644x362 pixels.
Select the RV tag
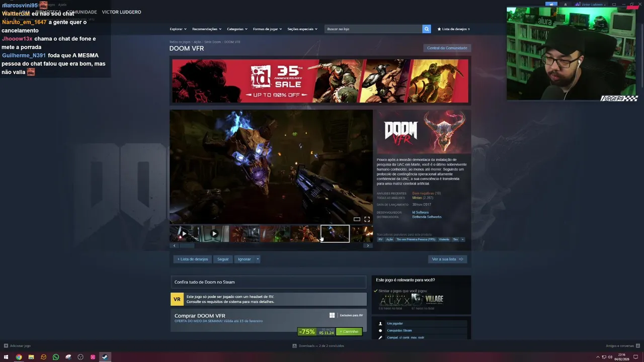[x=380, y=239]
